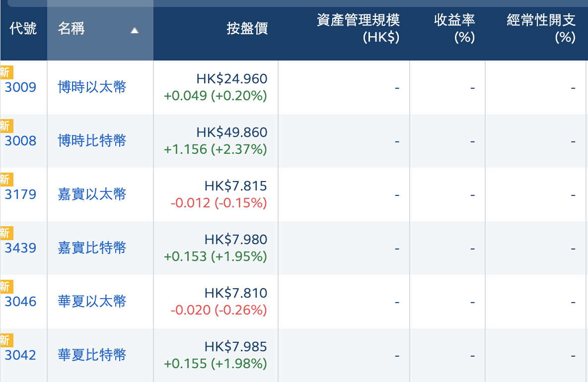The width and height of the screenshot is (588, 382).
Task: Select 華夏以太幣 name link
Action: [92, 302]
